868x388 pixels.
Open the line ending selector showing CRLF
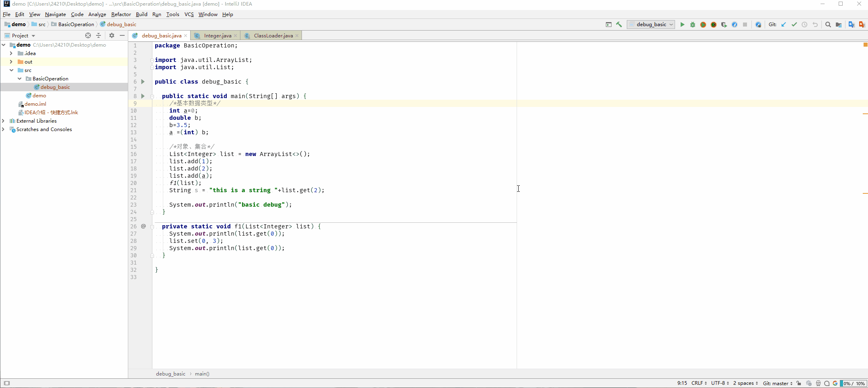(698, 383)
